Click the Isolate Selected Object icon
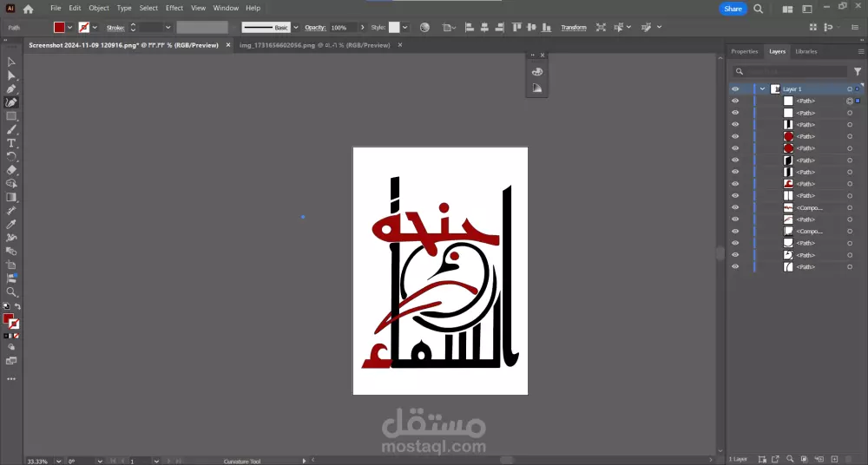868x465 pixels. point(601,27)
